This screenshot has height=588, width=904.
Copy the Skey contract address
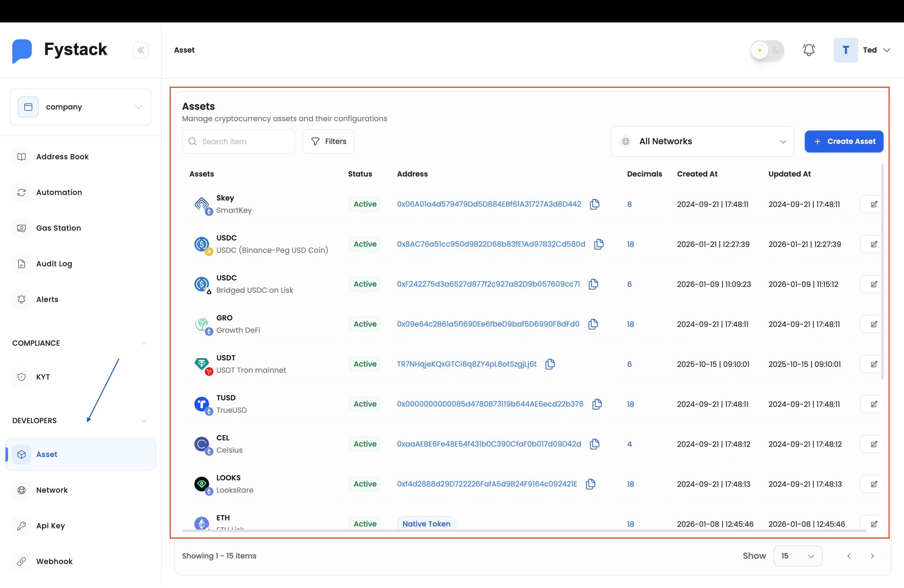(x=594, y=205)
